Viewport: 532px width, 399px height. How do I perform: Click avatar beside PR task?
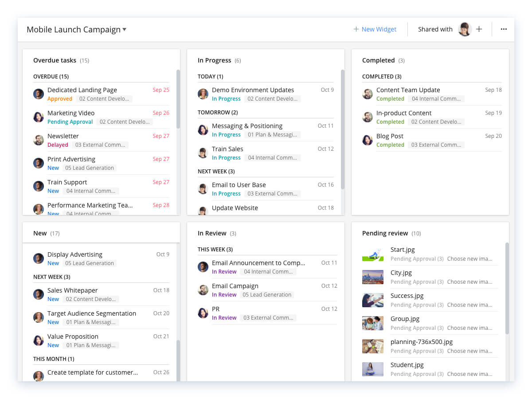(203, 313)
